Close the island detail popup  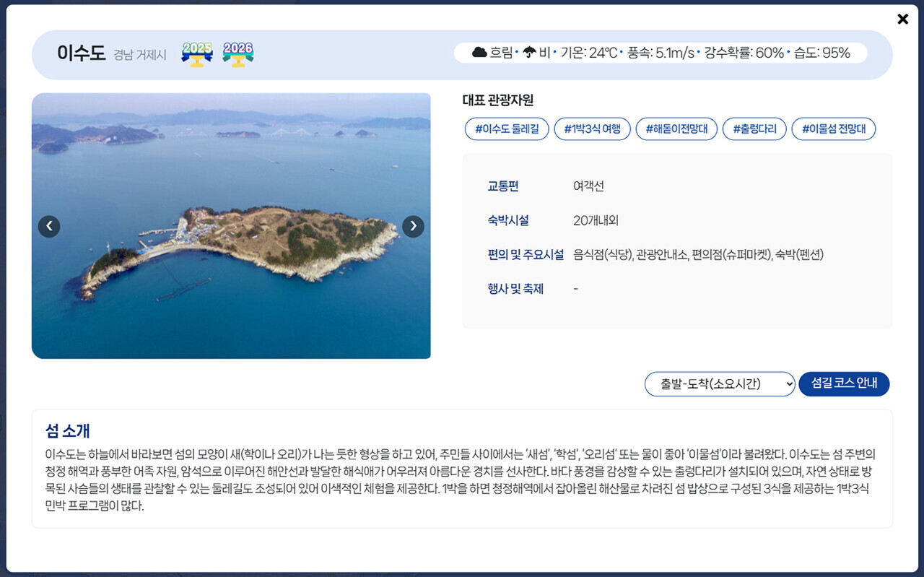coord(902,19)
